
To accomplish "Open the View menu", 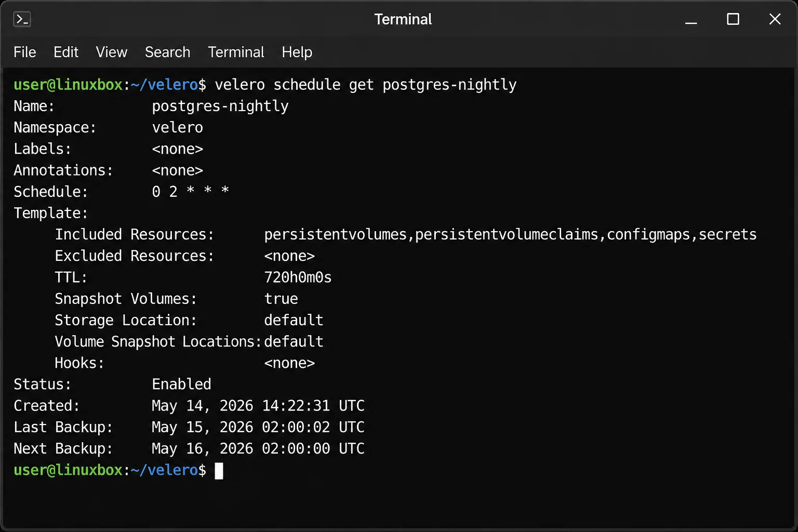I will coord(111,52).
